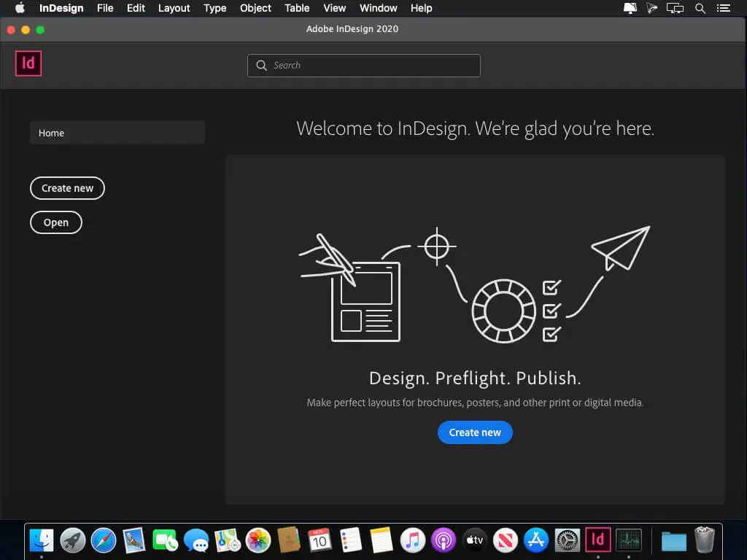
Task: Open Safari from the Dock
Action: click(x=104, y=540)
